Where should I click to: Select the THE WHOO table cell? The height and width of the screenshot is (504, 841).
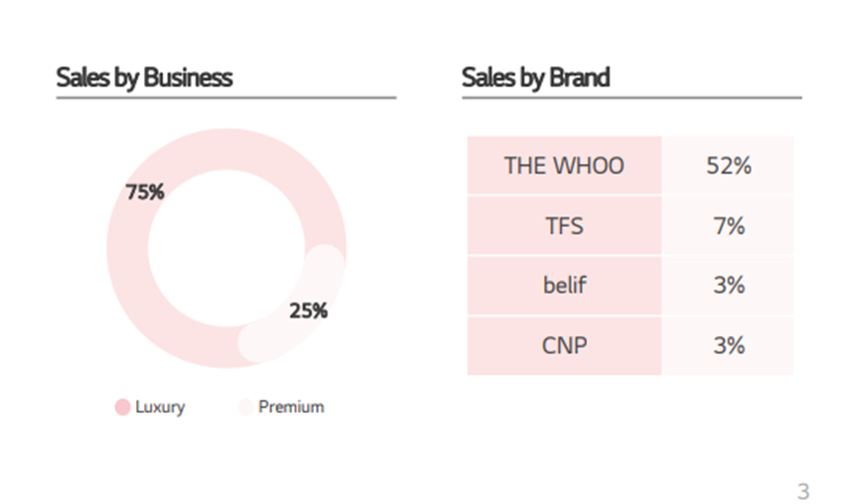(564, 166)
